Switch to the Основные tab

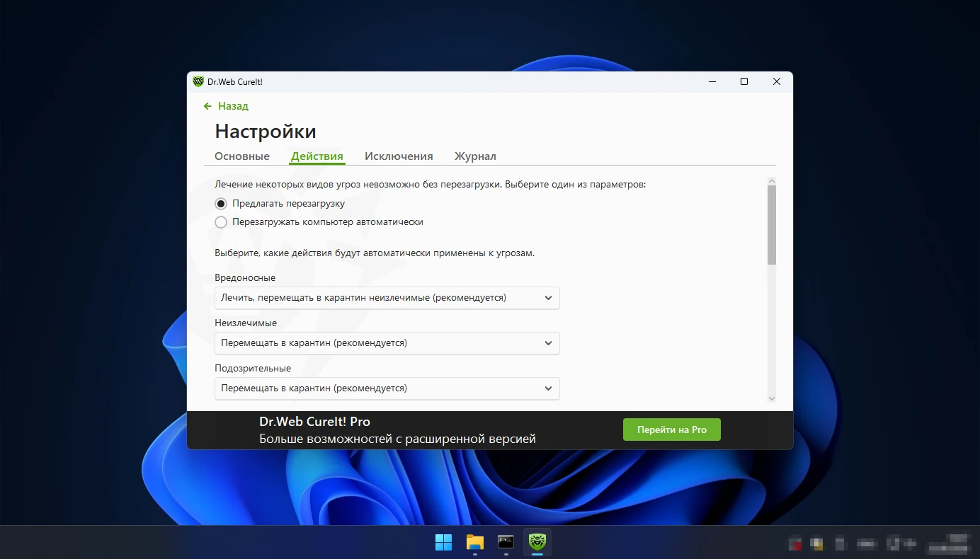242,156
